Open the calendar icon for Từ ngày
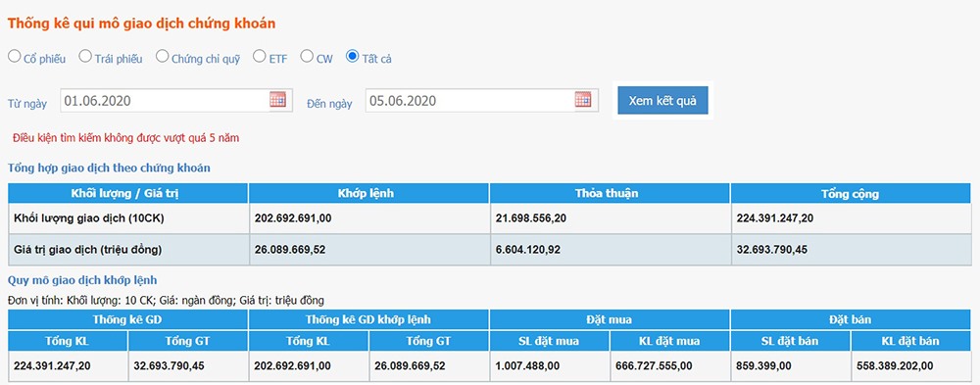980x385 pixels. pos(277,99)
